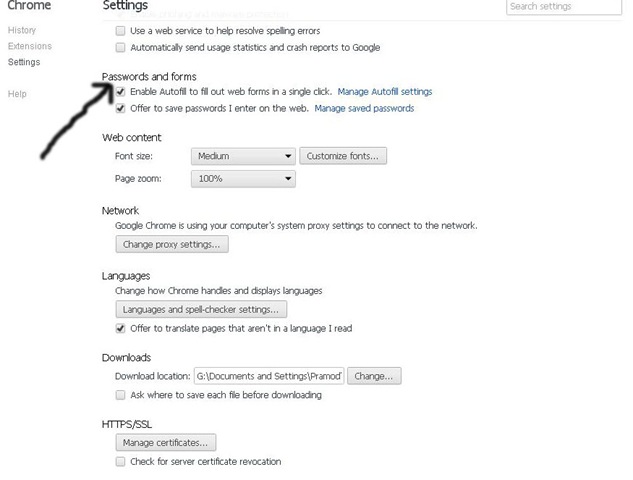Open History in the sidebar
Viewport: 633px width, 480px height.
[x=22, y=31]
